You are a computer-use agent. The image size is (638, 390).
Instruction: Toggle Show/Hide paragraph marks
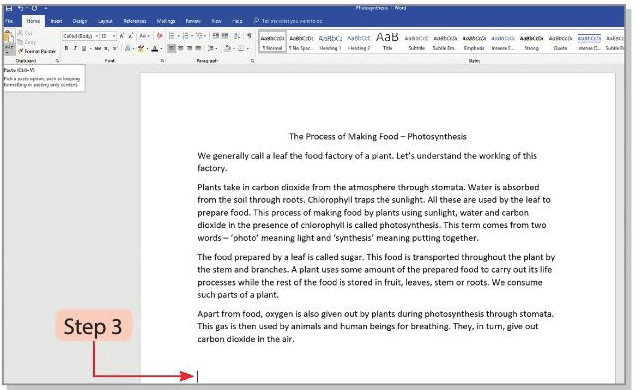pos(249,36)
